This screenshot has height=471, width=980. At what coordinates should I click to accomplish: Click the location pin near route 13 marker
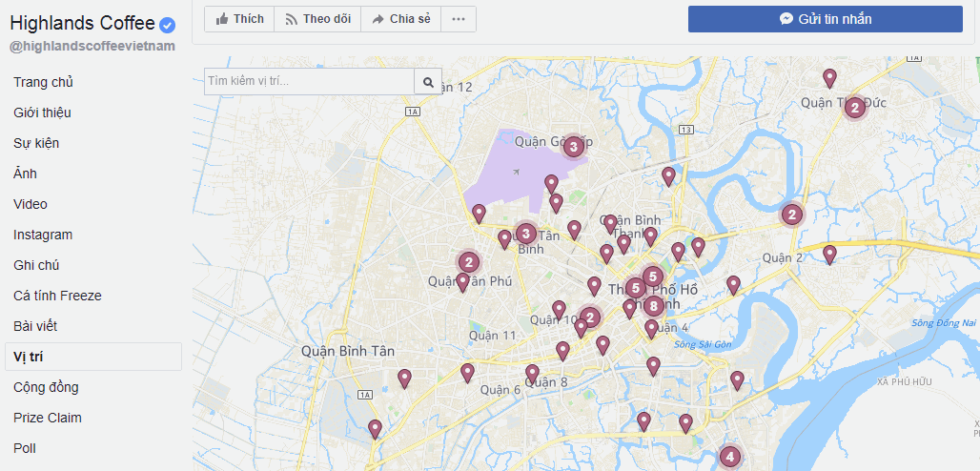point(669,176)
